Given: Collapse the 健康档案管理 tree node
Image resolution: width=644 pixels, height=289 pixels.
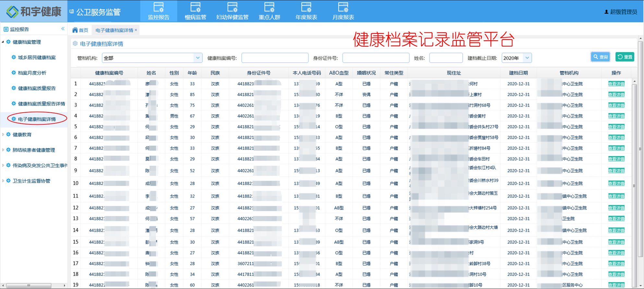Looking at the screenshot, I should coord(3,42).
